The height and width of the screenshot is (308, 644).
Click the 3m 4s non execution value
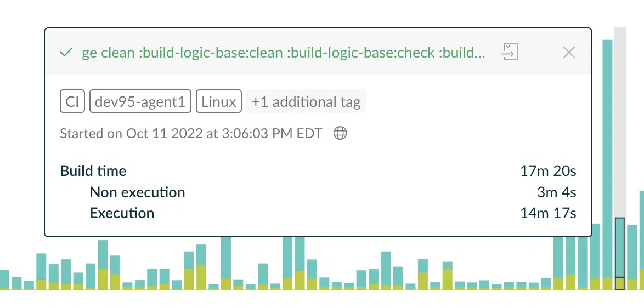pyautogui.click(x=557, y=192)
